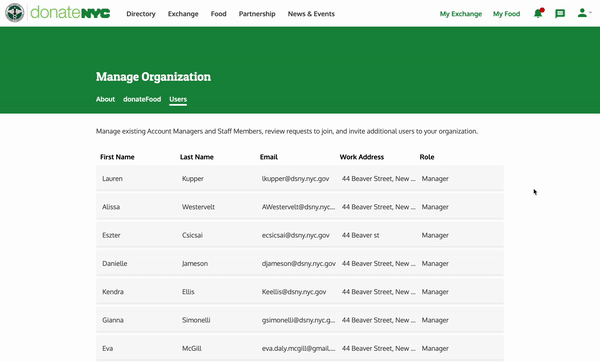The image size is (600, 362).
Task: Select the Alissa first name cell
Action: pos(111,207)
